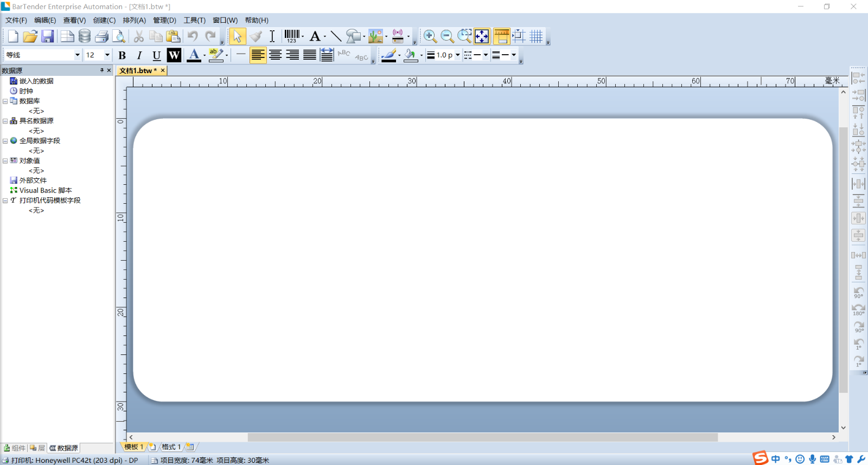Click the print preview icon
Image resolution: width=868 pixels, height=465 pixels.
click(x=119, y=36)
